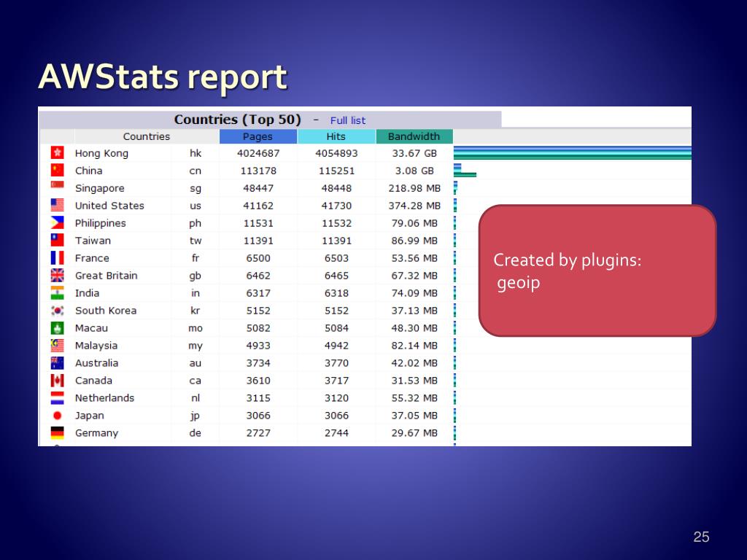This screenshot has height=560, width=747.
Task: Select the Canada country name
Action: (x=93, y=381)
